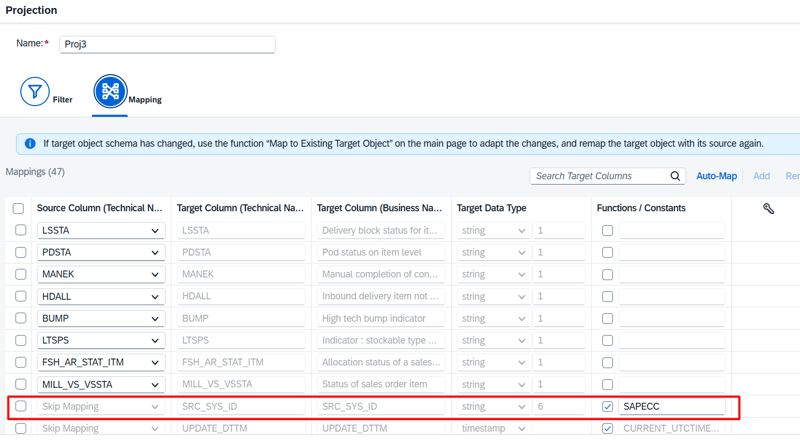This screenshot has height=446, width=800.
Task: Click the Target Column Business Name header
Action: point(379,208)
